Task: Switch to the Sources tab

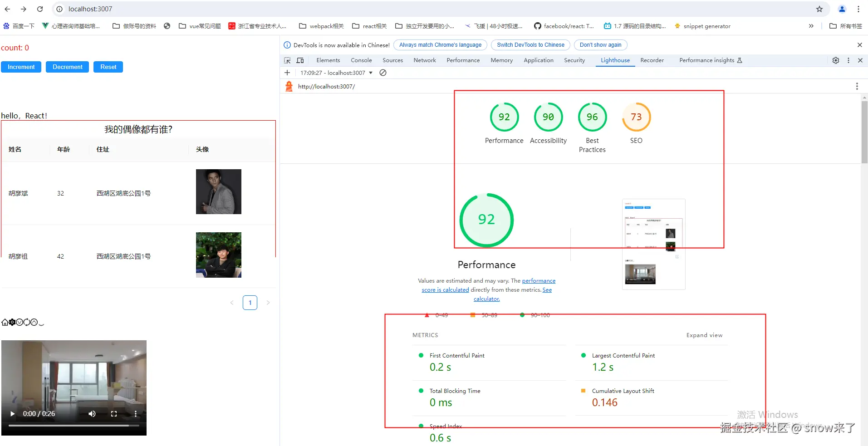Action: [x=392, y=60]
